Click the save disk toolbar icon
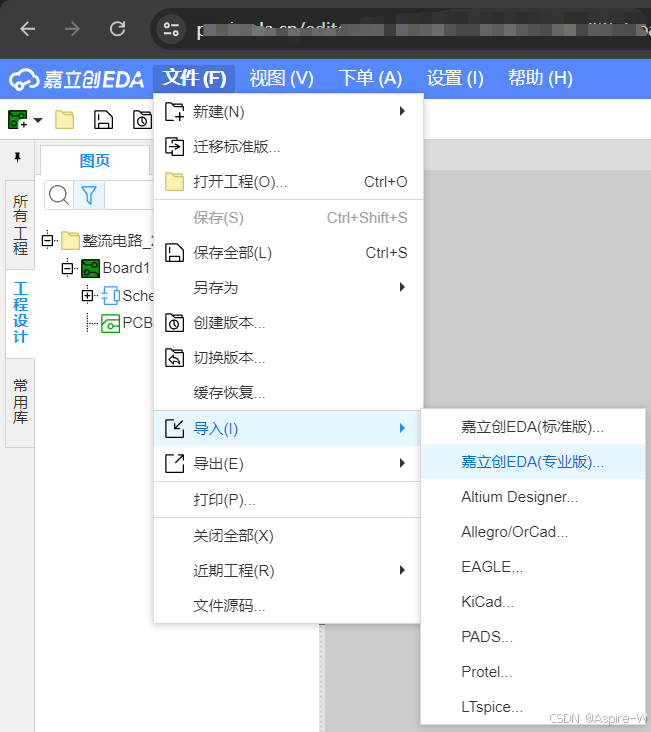Image resolution: width=651 pixels, height=732 pixels. tap(103, 120)
